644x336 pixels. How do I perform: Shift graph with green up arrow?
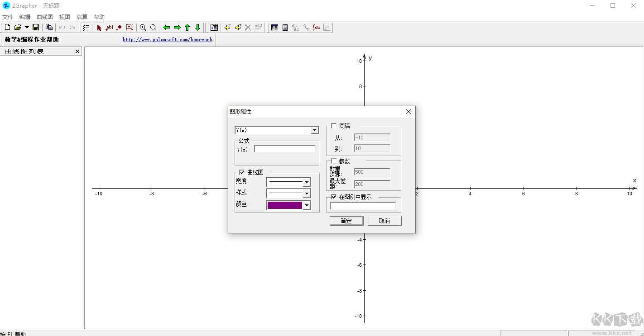[187, 28]
